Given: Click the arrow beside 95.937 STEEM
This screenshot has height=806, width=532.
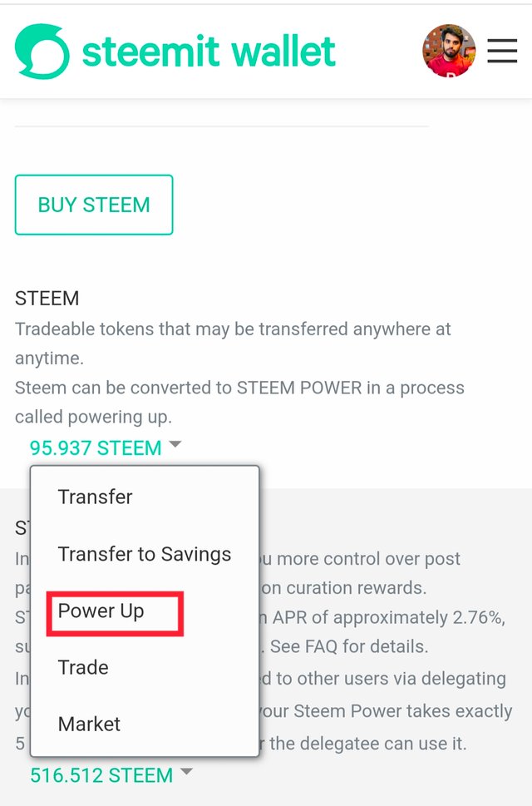Looking at the screenshot, I should [x=175, y=445].
